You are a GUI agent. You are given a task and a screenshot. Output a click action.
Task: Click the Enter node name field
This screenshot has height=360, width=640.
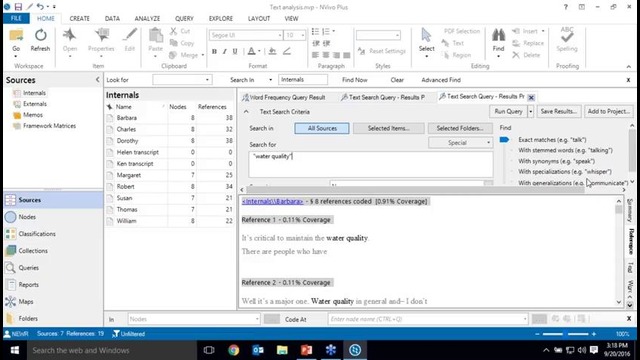point(427,319)
